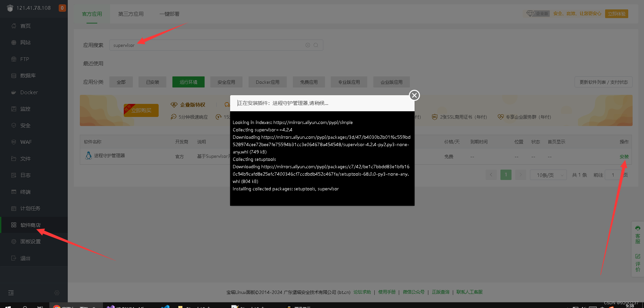Click the 企业版特权 banner heading
This screenshot has height=308, width=644.
coord(193,105)
